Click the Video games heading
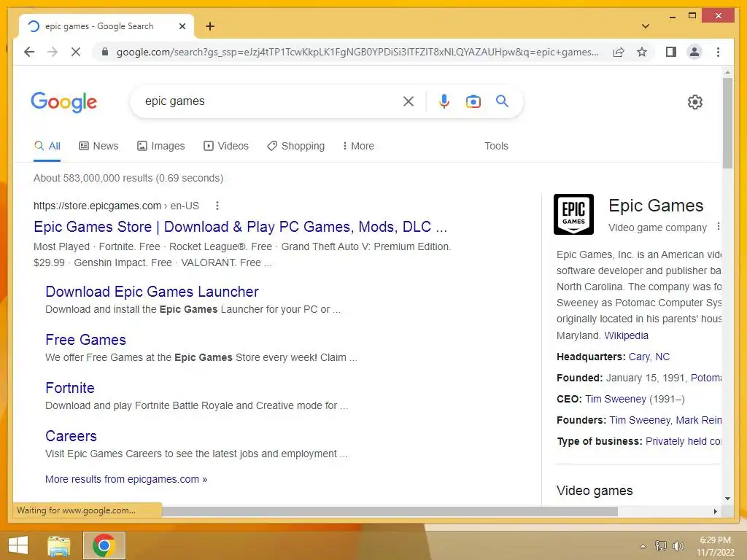 tap(595, 491)
